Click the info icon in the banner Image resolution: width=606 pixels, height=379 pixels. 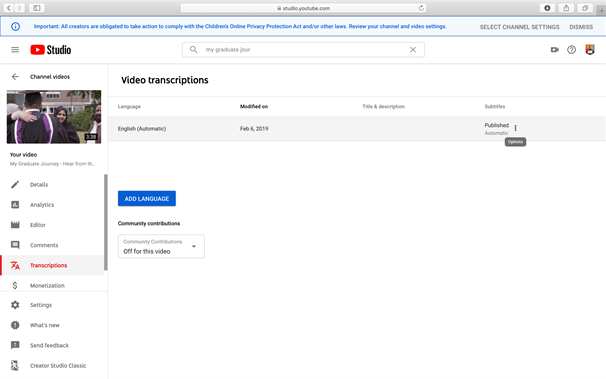15,27
